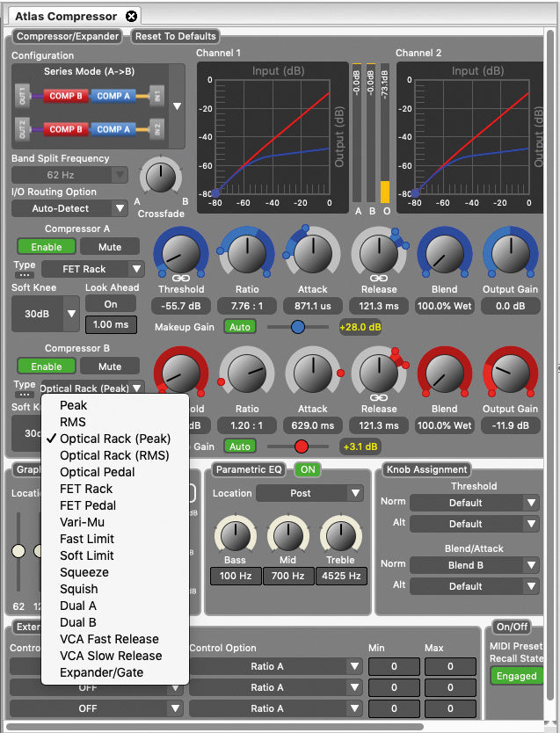The height and width of the screenshot is (733, 560).
Task: Click the Compressor B Output Gain knob
Action: coord(510,374)
